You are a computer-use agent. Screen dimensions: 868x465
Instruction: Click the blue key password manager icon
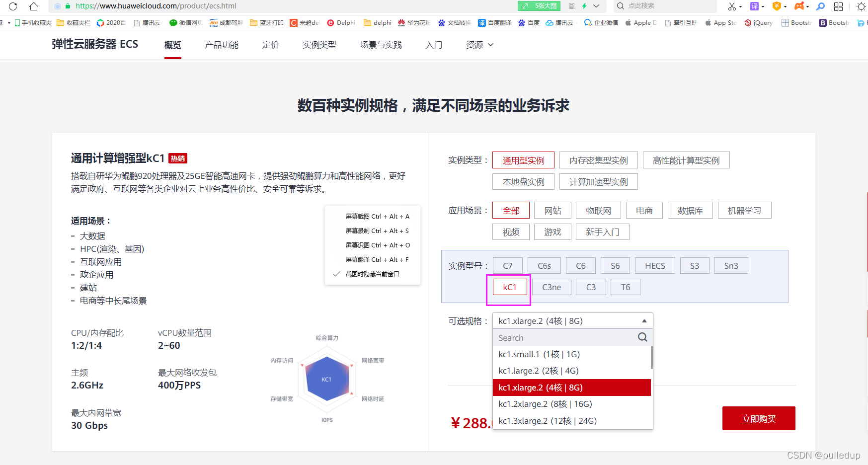821,6
